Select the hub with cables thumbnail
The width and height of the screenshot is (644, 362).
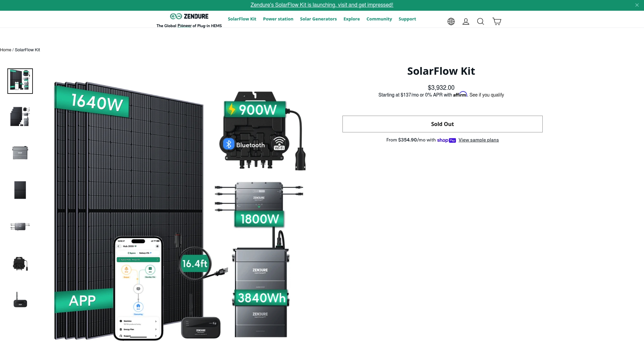tap(20, 227)
